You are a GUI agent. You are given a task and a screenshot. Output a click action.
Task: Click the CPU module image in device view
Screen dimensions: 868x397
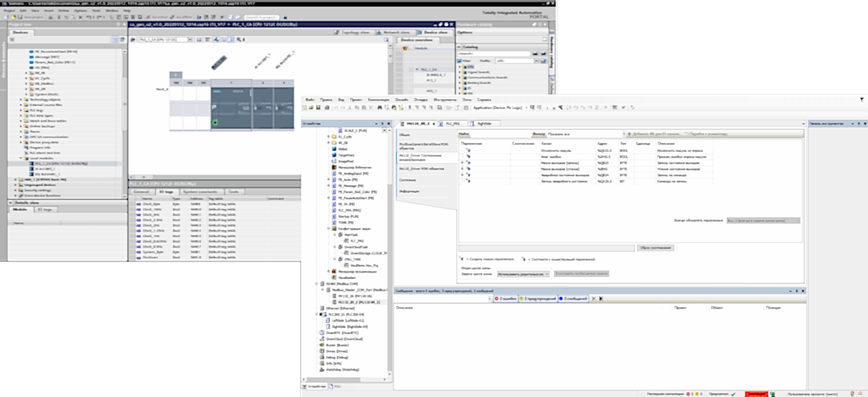230,109
